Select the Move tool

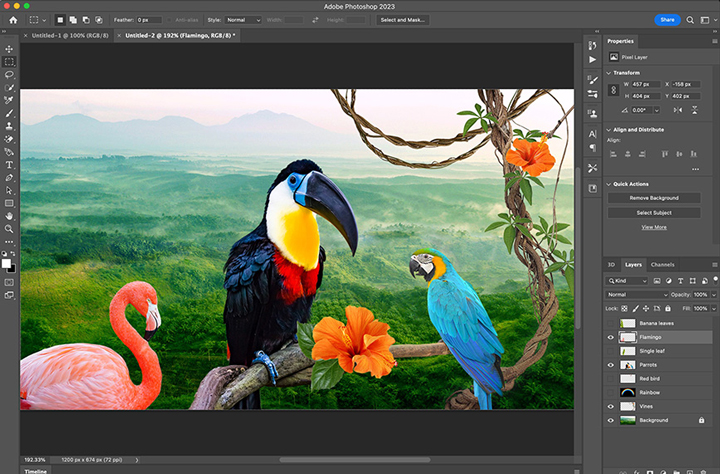[9, 49]
